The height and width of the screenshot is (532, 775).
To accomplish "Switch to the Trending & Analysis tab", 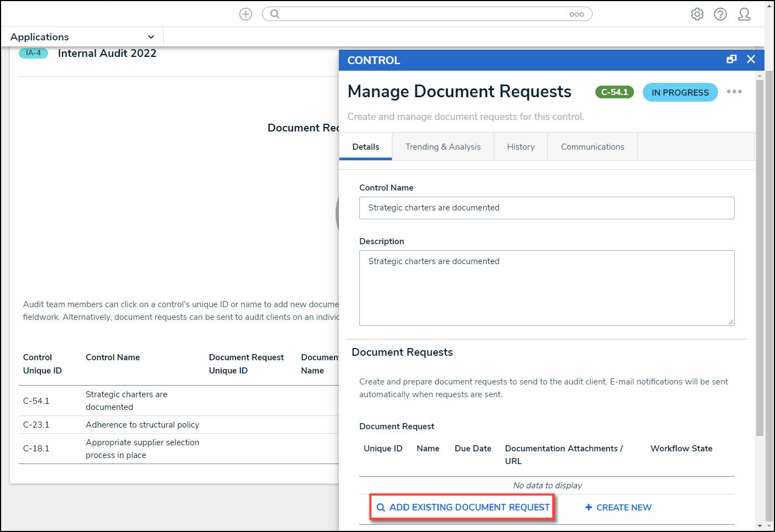I will (x=443, y=147).
